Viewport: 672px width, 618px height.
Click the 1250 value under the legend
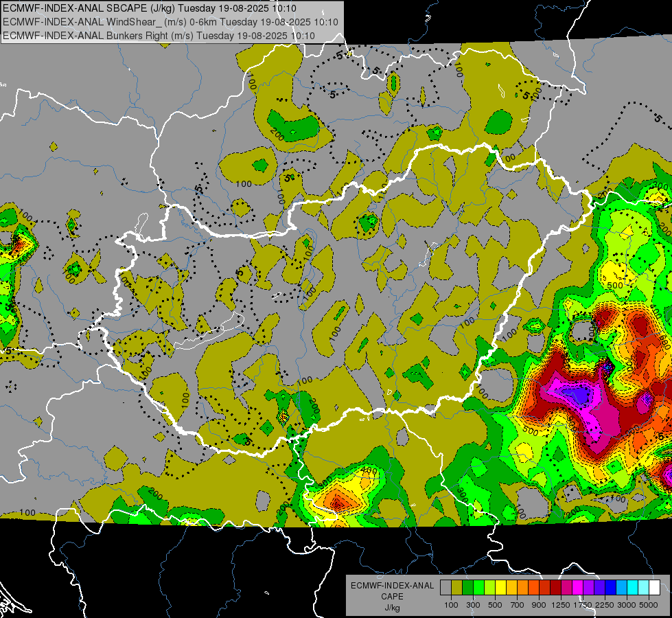tap(561, 605)
